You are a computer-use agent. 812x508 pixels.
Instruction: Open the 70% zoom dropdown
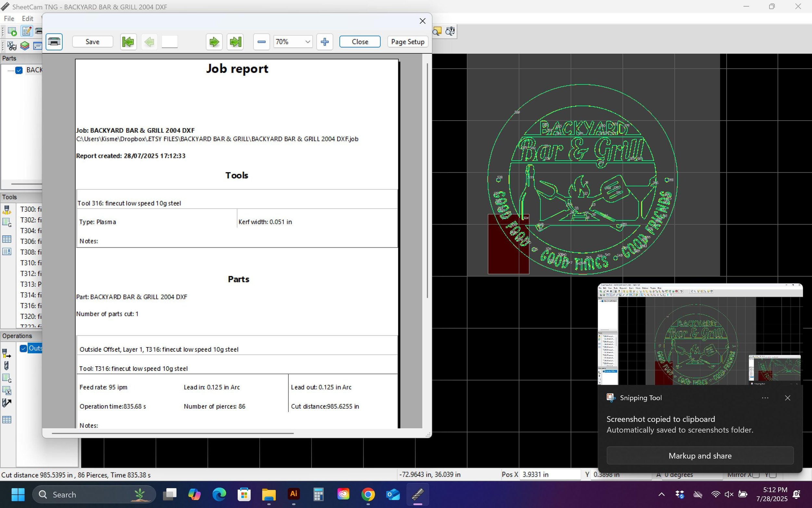coord(307,42)
